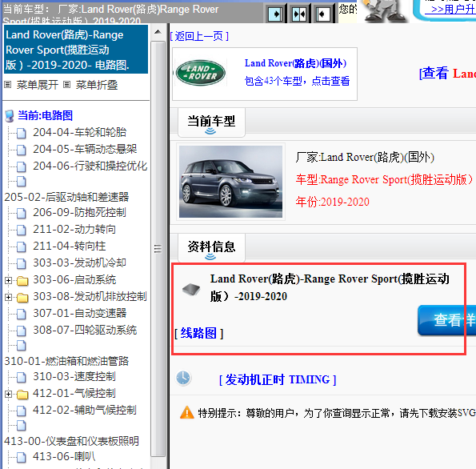Viewport: 476px width, 469px height.
Task: Select 204-06-行驶和操控优化 tree item
Action: pyautogui.click(x=90, y=166)
